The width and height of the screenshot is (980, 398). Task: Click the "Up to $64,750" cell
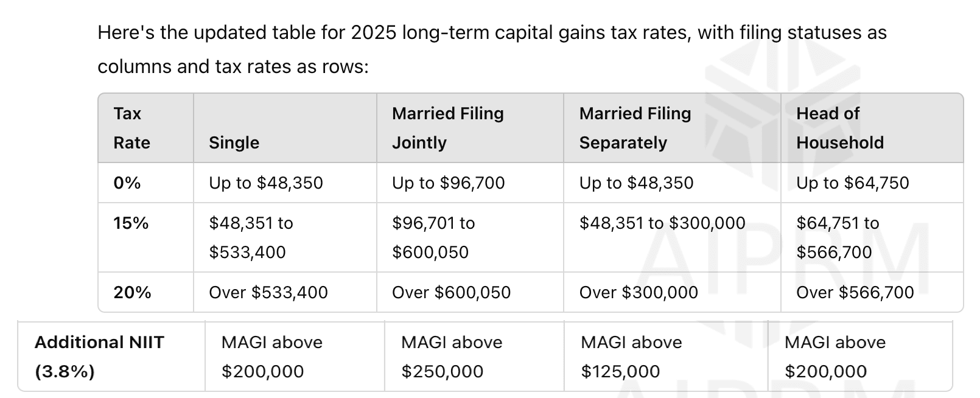(x=852, y=183)
